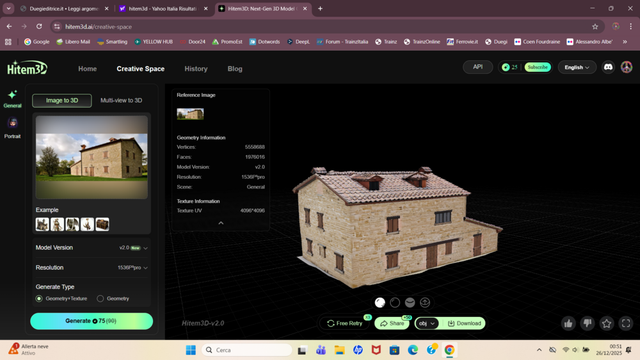640x360 pixels.
Task: Click the Generate button
Action: pyautogui.click(x=91, y=321)
